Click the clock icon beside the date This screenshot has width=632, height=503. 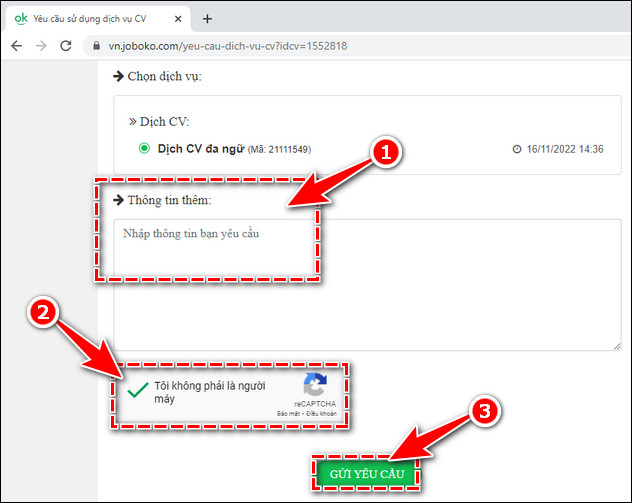517,149
